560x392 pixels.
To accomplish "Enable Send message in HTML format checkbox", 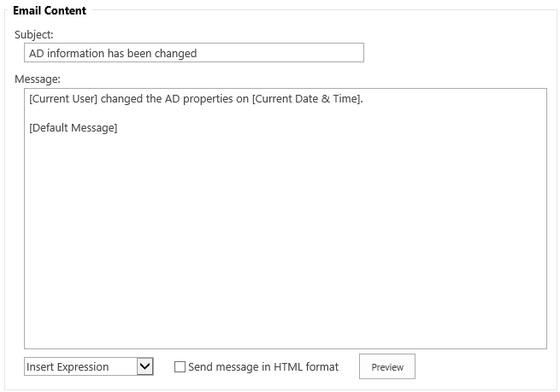I will click(x=180, y=366).
